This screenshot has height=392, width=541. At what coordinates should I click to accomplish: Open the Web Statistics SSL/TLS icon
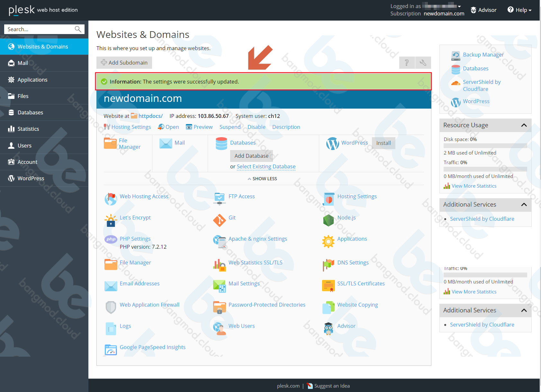coord(220,265)
